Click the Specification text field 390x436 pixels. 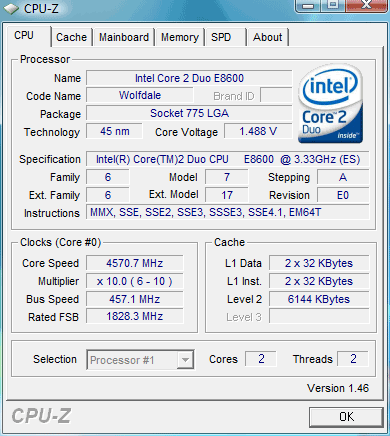point(228,159)
